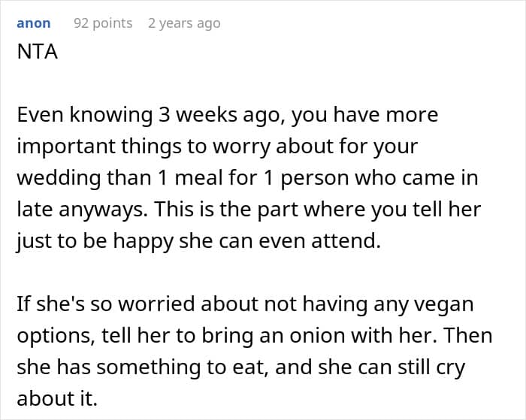Click the NTA verdict text
Viewport: 526px width, 420px height.
tap(38, 52)
